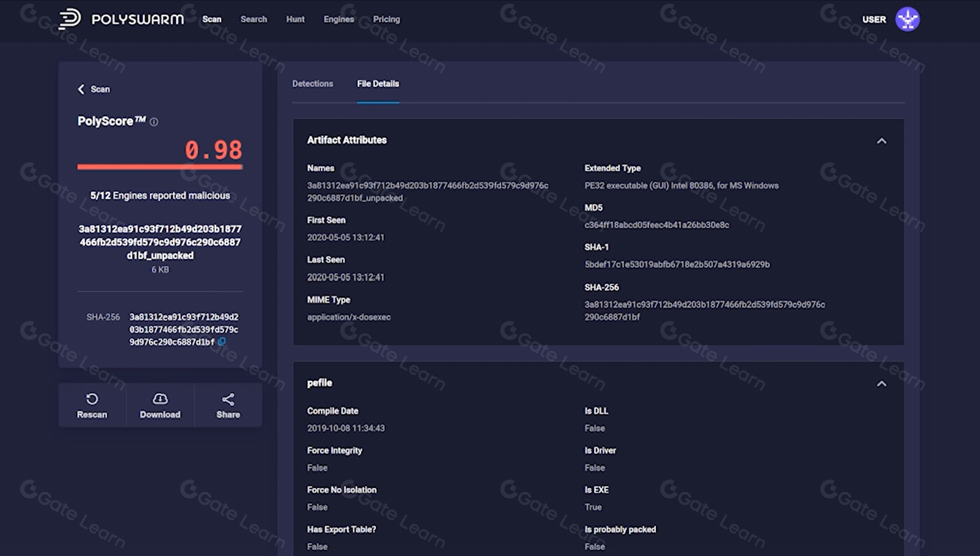
Task: Click the Scan item in top navigation
Action: coord(212,19)
